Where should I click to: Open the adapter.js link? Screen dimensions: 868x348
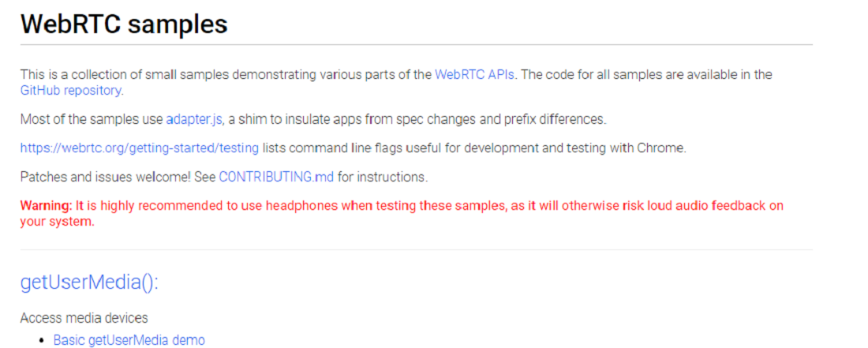click(194, 119)
